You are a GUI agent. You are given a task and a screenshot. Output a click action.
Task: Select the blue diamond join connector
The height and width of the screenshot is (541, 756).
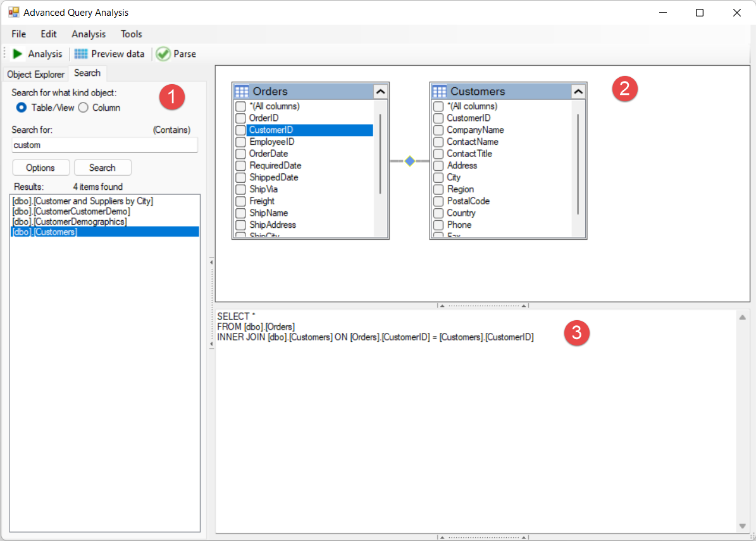click(x=409, y=161)
